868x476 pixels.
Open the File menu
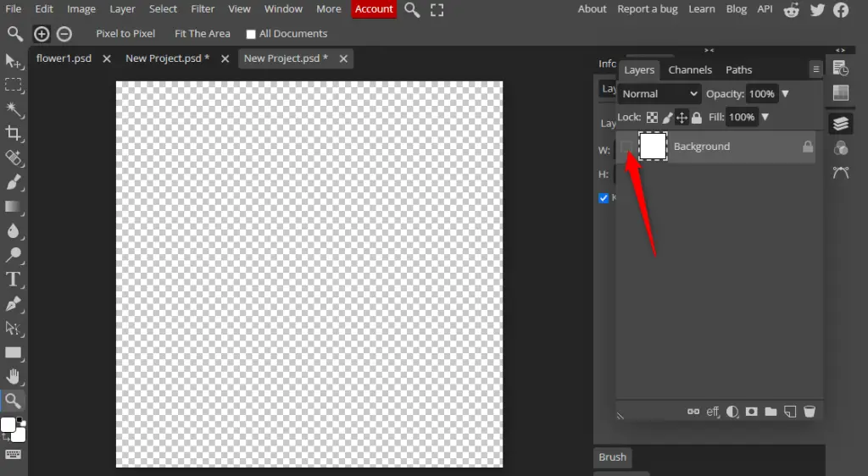click(x=13, y=9)
